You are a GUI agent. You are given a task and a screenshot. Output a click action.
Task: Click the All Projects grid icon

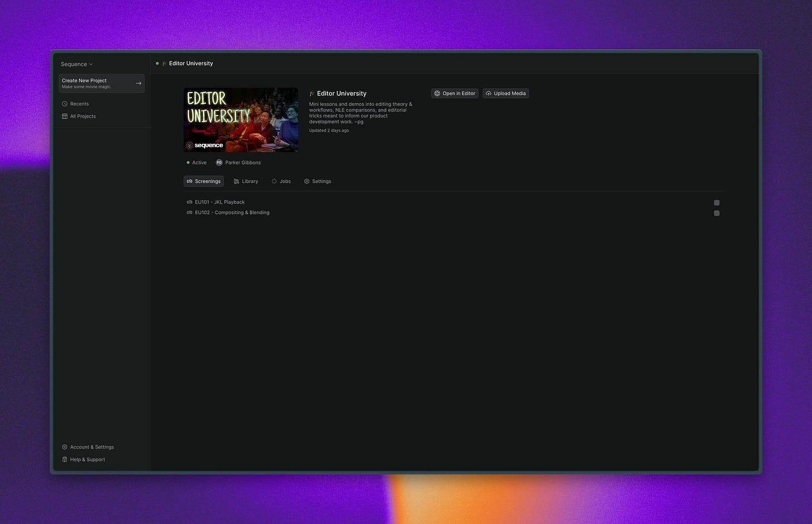[x=65, y=116]
